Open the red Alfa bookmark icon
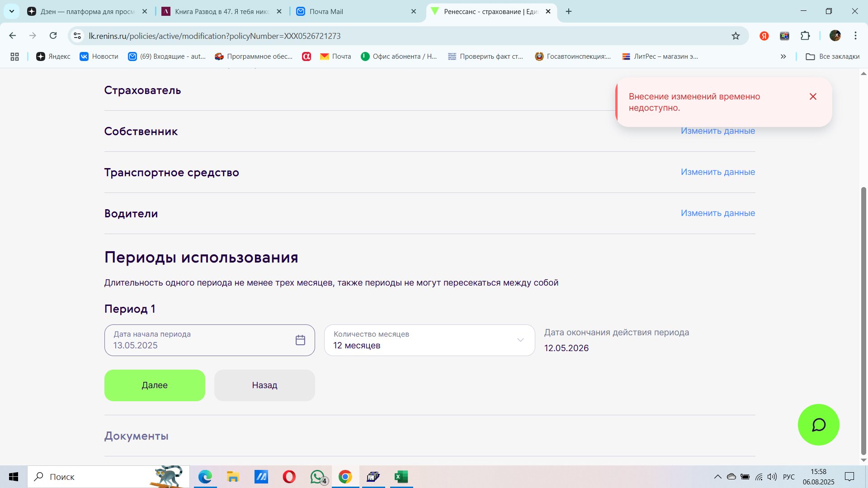The image size is (868, 488). click(307, 56)
